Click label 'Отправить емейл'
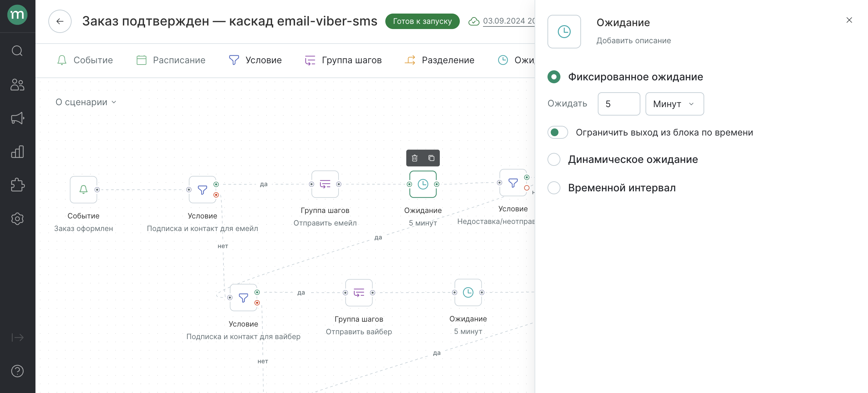The width and height of the screenshot is (868, 393). 325,223
